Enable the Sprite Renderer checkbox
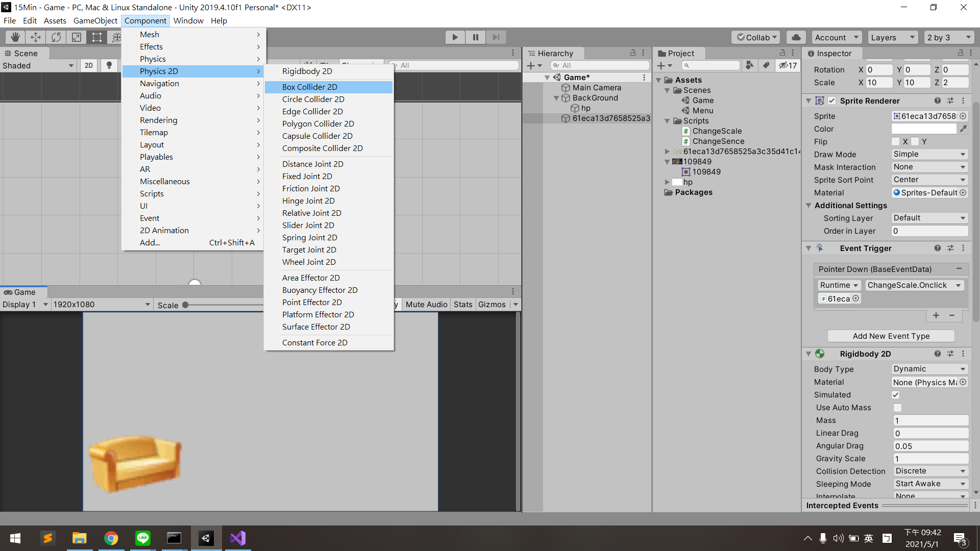 tap(832, 101)
